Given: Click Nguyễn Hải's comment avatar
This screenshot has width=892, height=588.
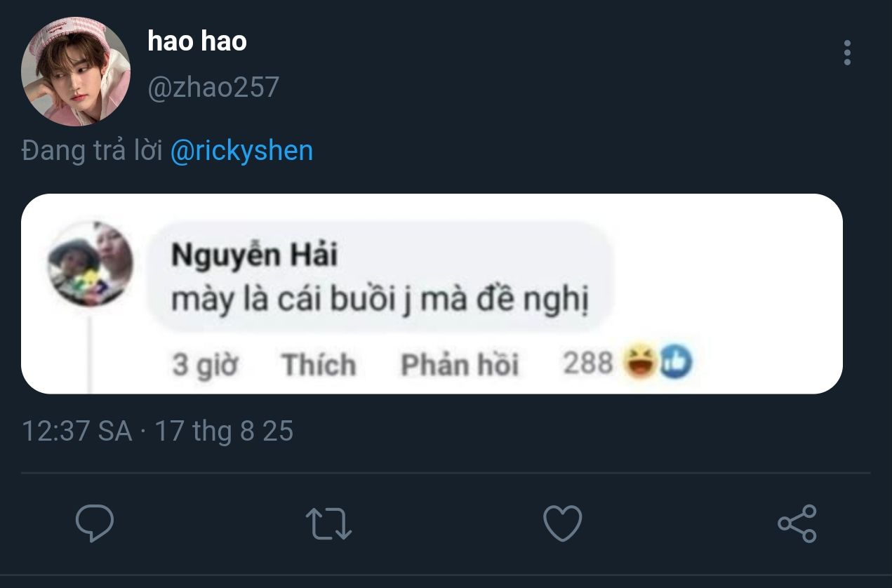Looking at the screenshot, I should 90,263.
